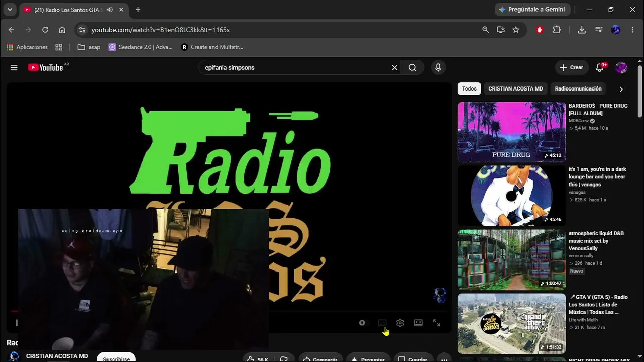Screen dimensions: 644x362
Task: Open the Seedance 2.0 bookmark
Action: click(141, 47)
